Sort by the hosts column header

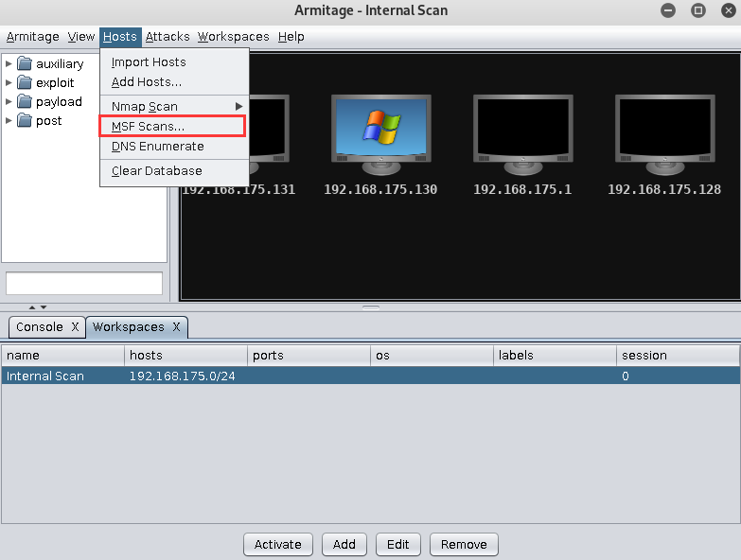185,355
